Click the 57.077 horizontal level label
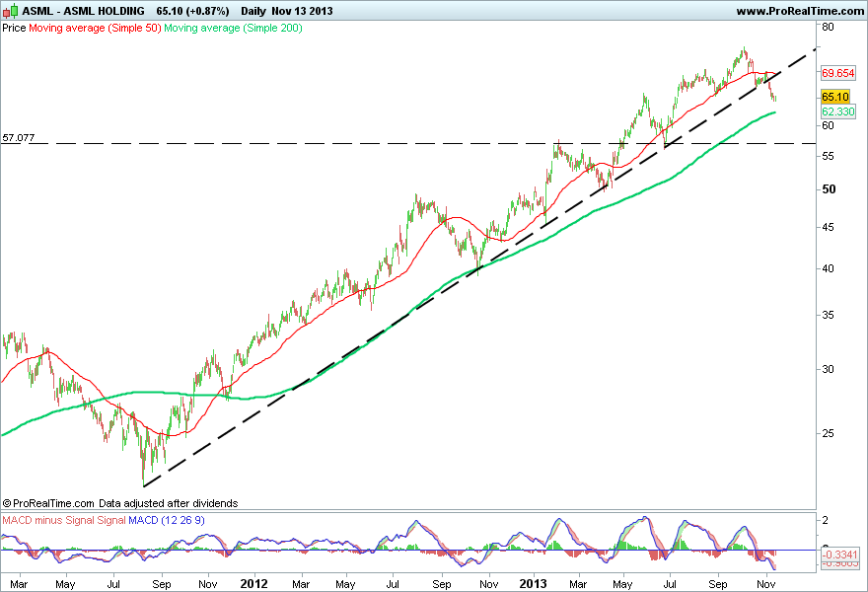The width and height of the screenshot is (868, 592). click(x=19, y=137)
